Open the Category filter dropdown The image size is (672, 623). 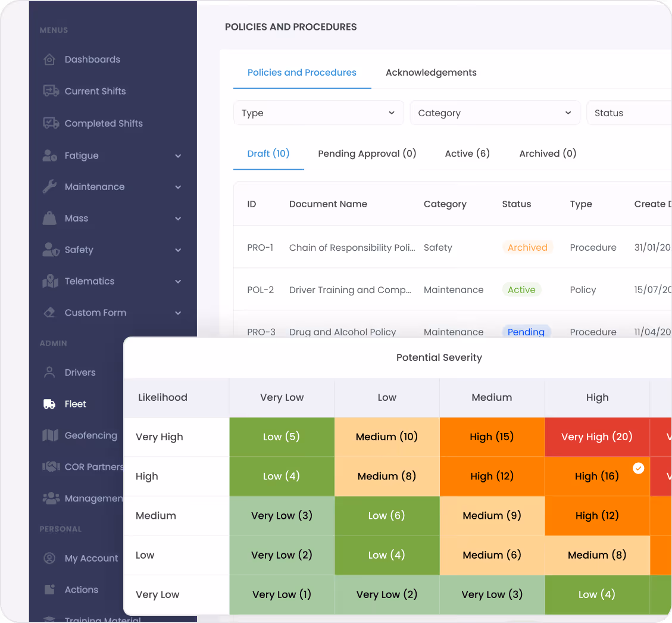click(x=495, y=113)
